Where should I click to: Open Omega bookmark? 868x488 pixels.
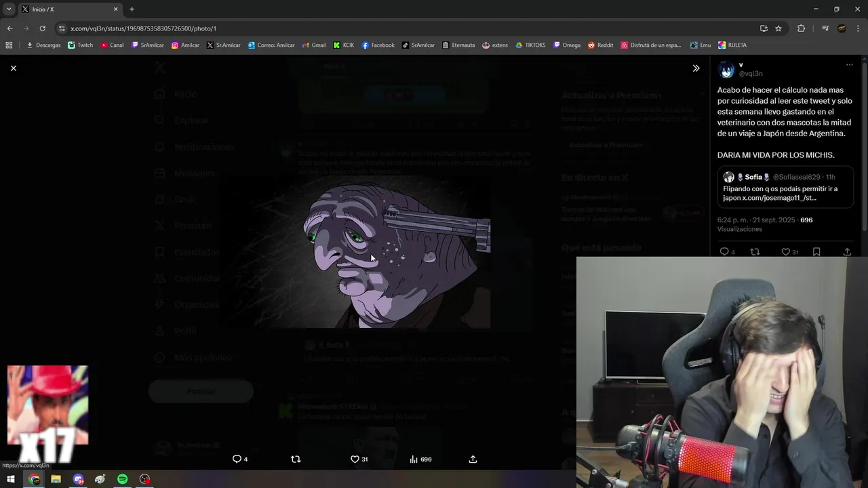pyautogui.click(x=567, y=45)
